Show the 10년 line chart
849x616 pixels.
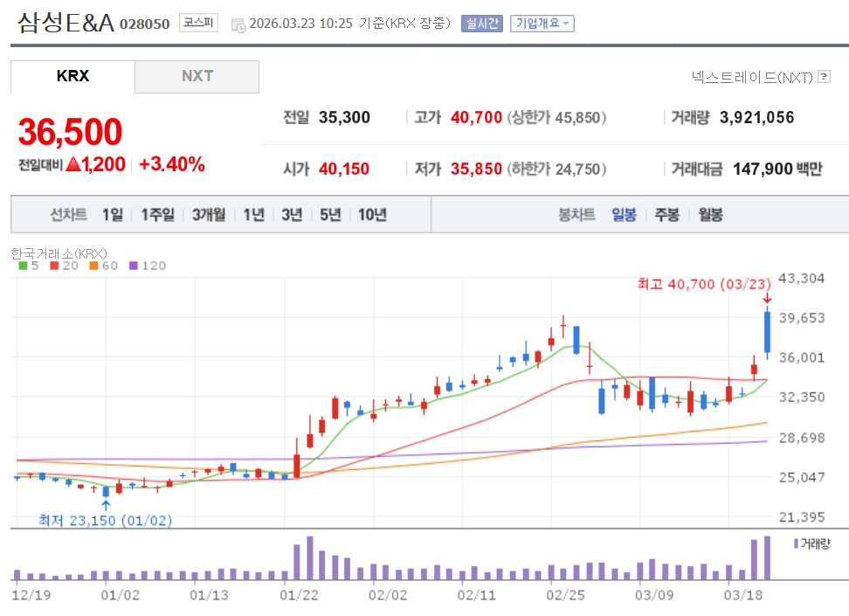pyautogui.click(x=372, y=215)
